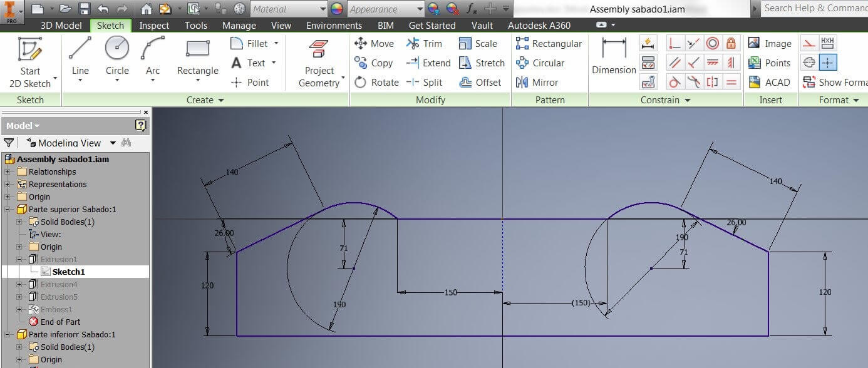This screenshot has height=368, width=868.
Task: Toggle Construction line format
Action: (810, 43)
